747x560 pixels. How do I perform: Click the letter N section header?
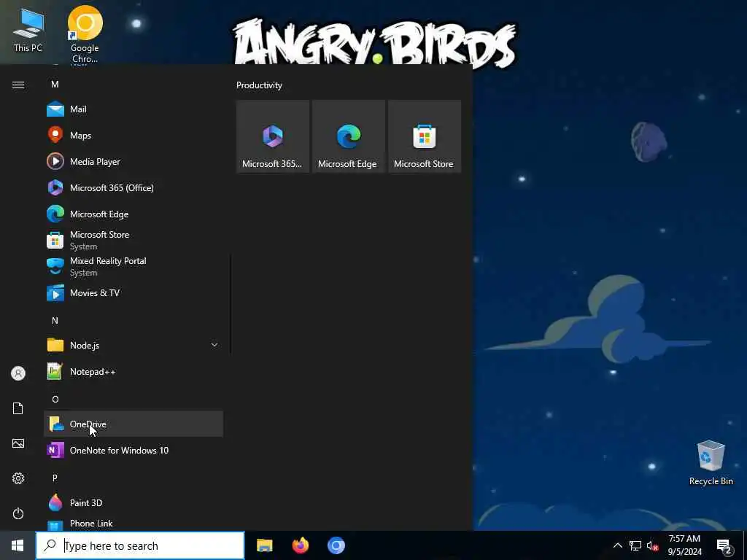pos(55,321)
